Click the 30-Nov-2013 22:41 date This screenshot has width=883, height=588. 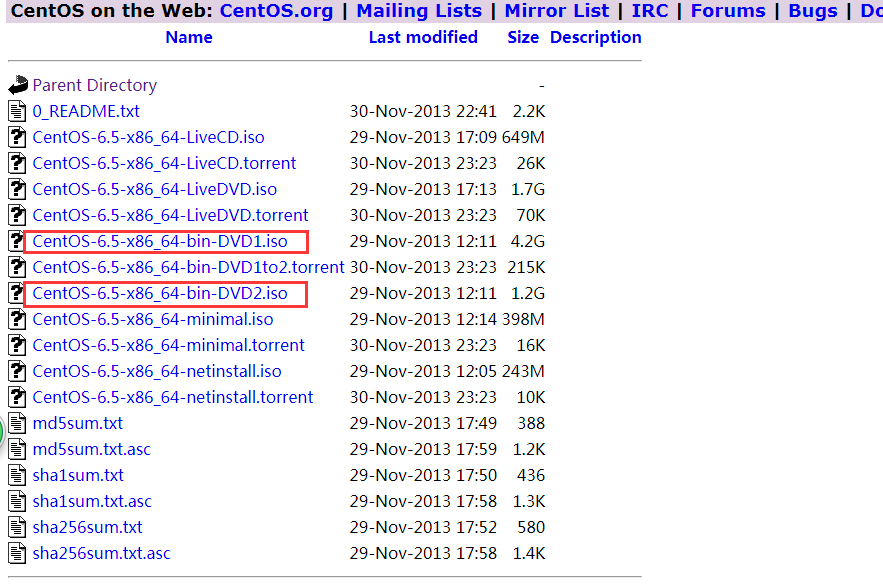click(x=423, y=111)
